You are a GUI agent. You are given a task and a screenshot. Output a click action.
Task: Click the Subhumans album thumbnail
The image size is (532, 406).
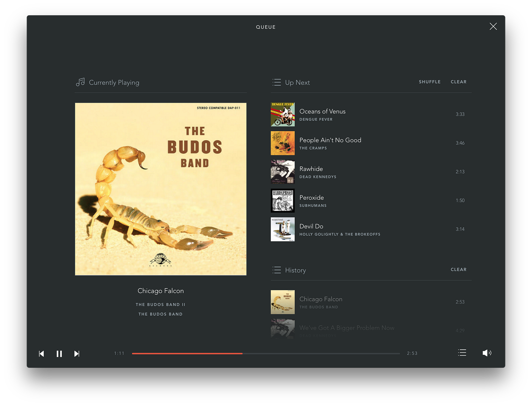pyautogui.click(x=283, y=201)
